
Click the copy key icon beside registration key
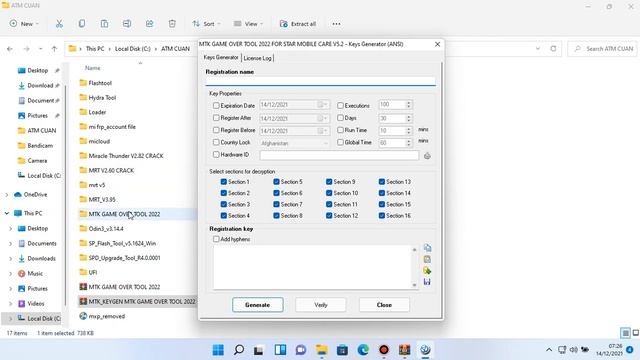pyautogui.click(x=427, y=248)
